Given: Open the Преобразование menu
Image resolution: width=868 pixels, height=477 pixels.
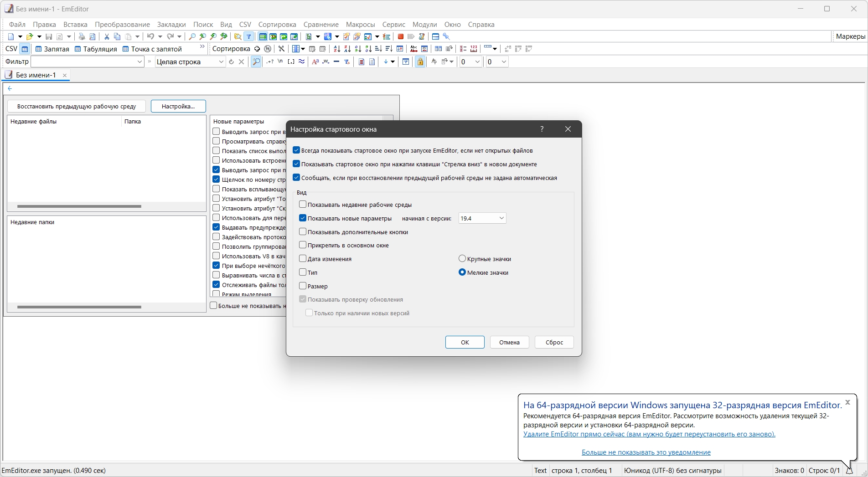Looking at the screenshot, I should pos(122,25).
